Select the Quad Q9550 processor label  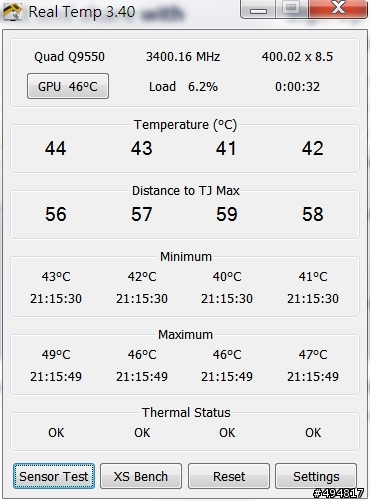[69, 57]
